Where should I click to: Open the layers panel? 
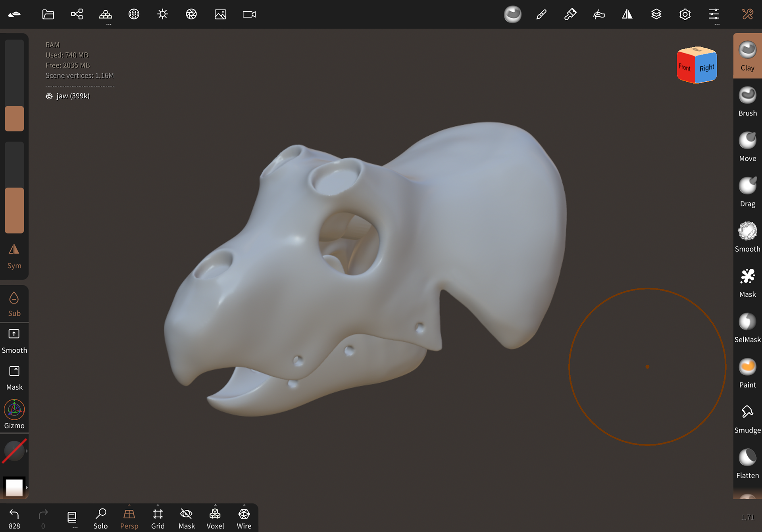click(656, 14)
